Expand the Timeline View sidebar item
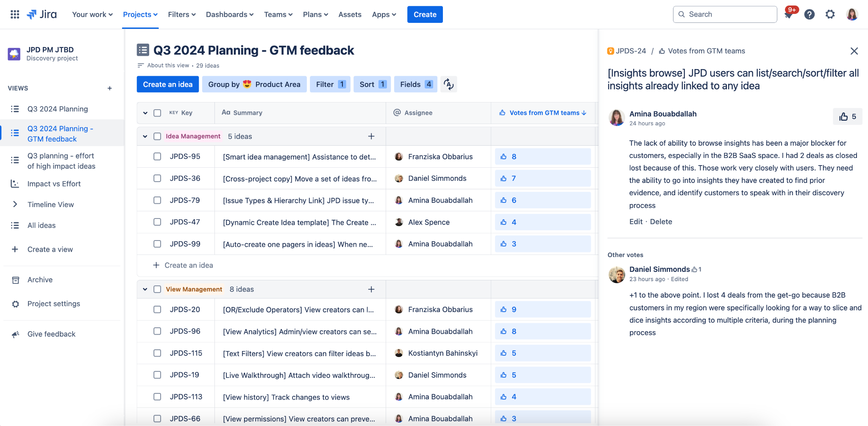This screenshot has height=426, width=868. click(x=15, y=205)
